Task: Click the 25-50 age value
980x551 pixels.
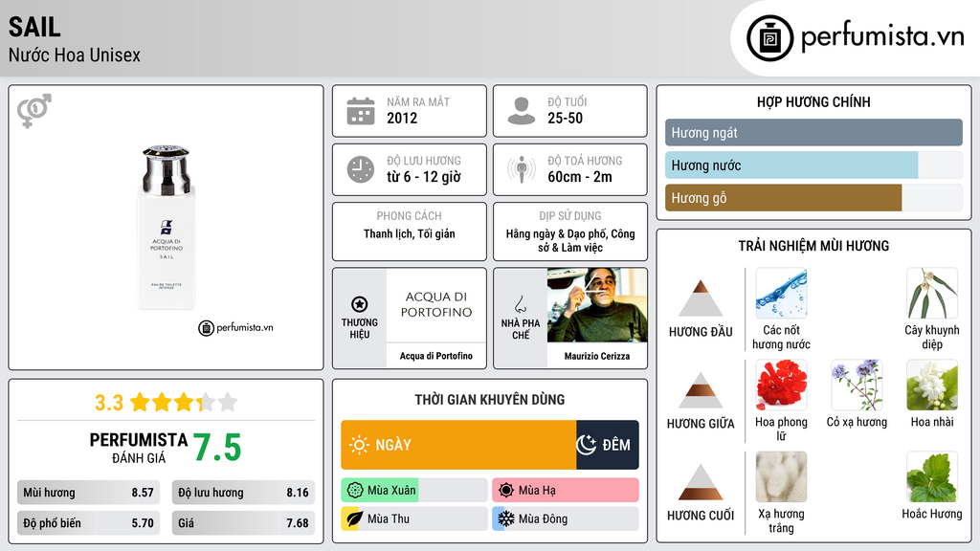Action: [565, 118]
